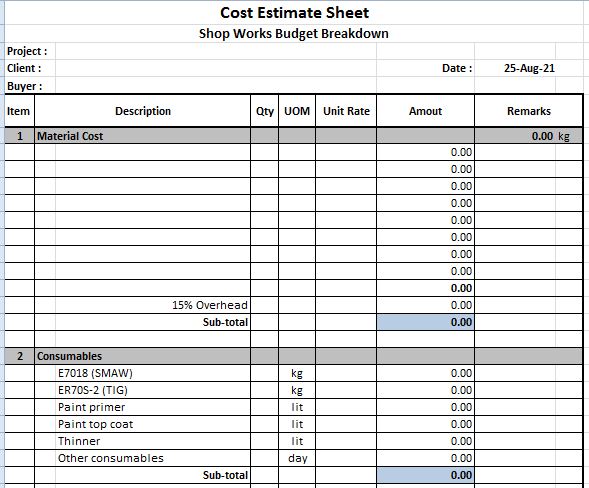Image resolution: width=589 pixels, height=488 pixels.
Task: Click the empty Client name input cell
Action: click(x=216, y=68)
